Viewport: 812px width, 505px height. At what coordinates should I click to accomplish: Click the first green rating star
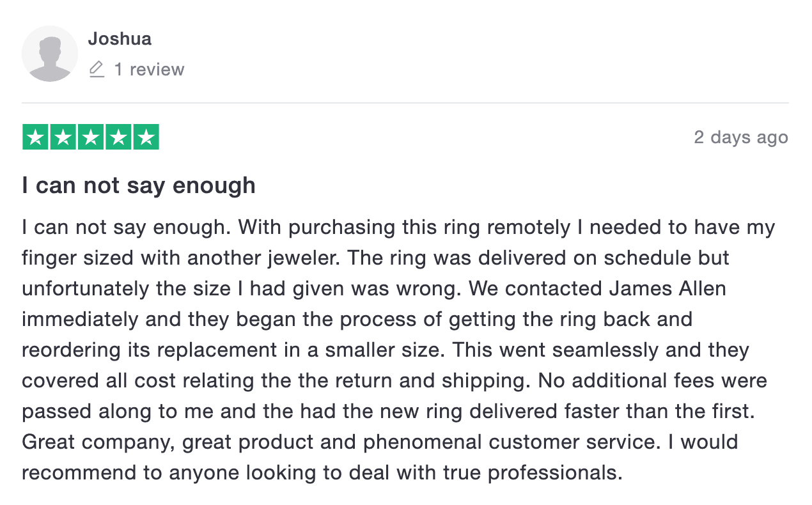(36, 137)
